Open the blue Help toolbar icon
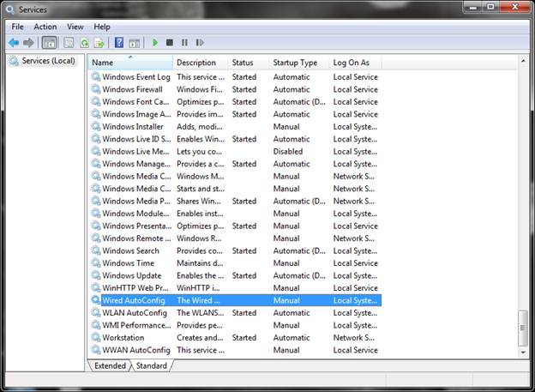 point(118,43)
